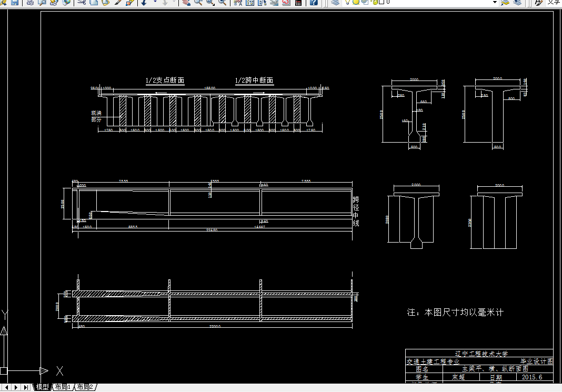
Task: Toggle layer 0 freeze sun icon
Action: (x=356, y=2)
